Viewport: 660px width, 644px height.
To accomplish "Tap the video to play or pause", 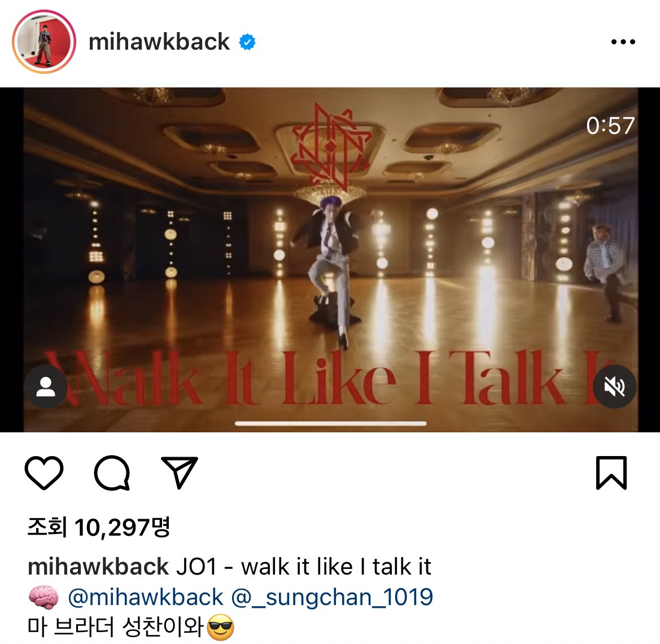I will pos(330,260).
